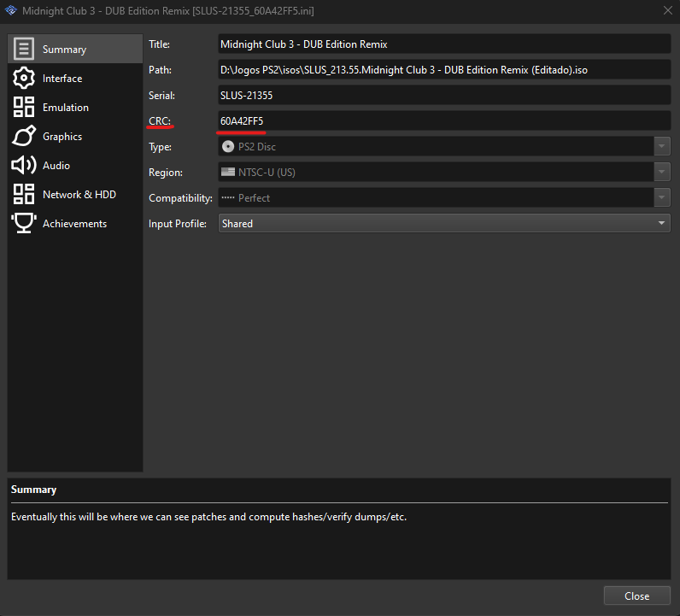Click the Interface gear icon
The height and width of the screenshot is (616, 680).
click(x=23, y=78)
